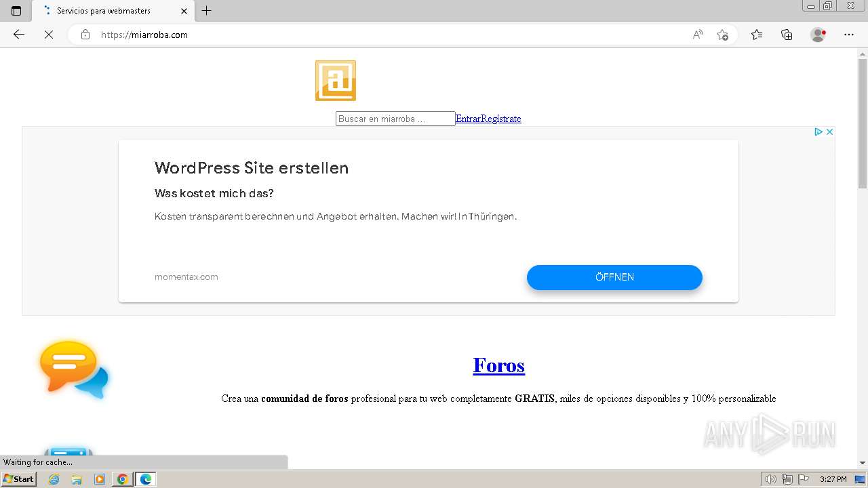Click Was kostet mich das? ad text
The height and width of the screenshot is (488, 868).
click(214, 194)
